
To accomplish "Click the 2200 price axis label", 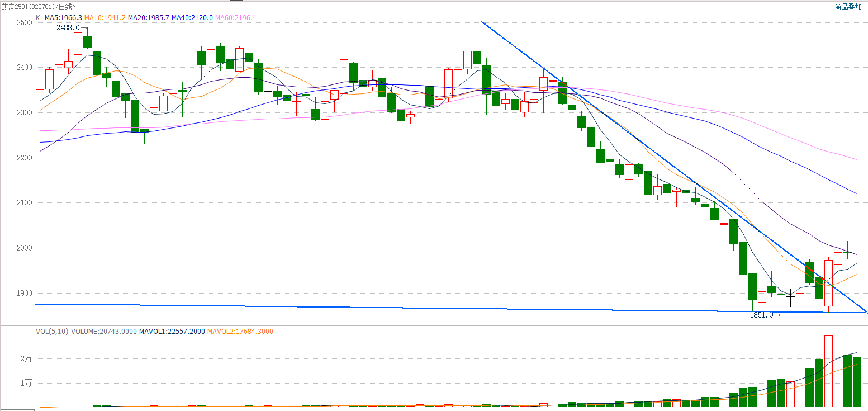I will (25, 158).
